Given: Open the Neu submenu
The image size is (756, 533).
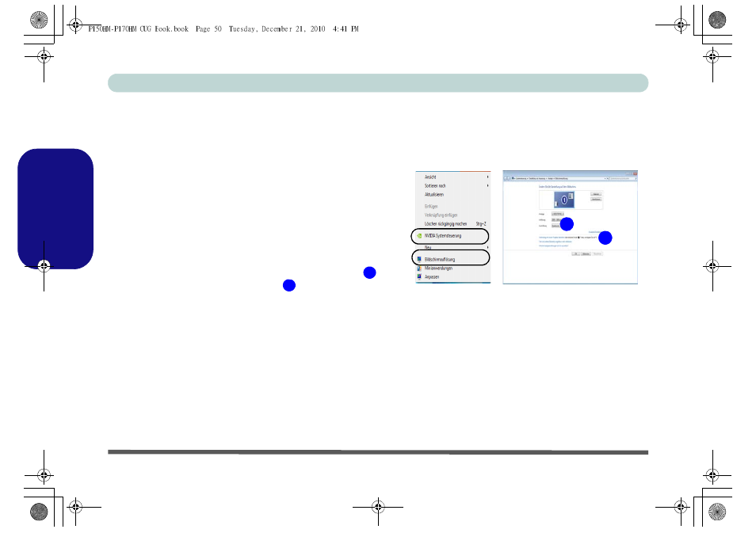Looking at the screenshot, I should (452, 247).
